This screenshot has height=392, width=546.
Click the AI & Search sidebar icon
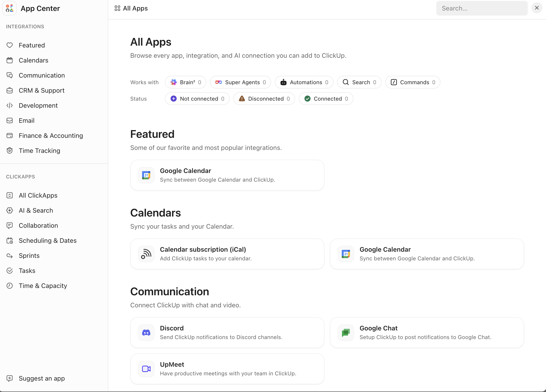pos(10,210)
